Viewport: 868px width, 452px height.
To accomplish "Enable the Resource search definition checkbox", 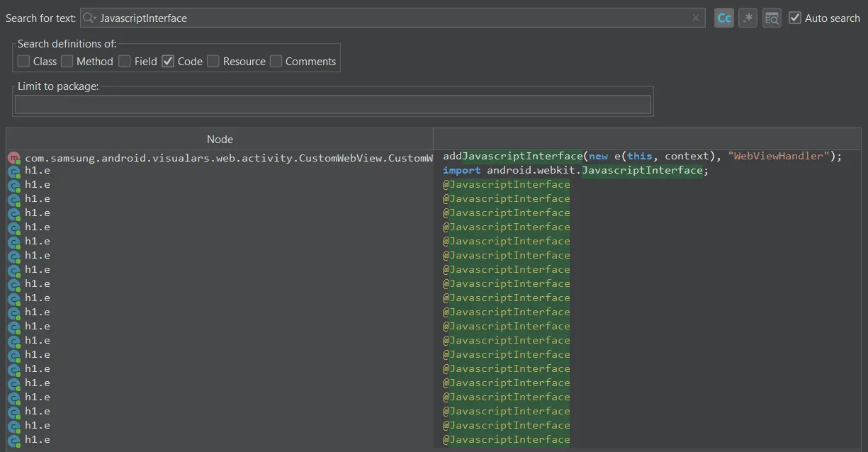I will point(213,62).
